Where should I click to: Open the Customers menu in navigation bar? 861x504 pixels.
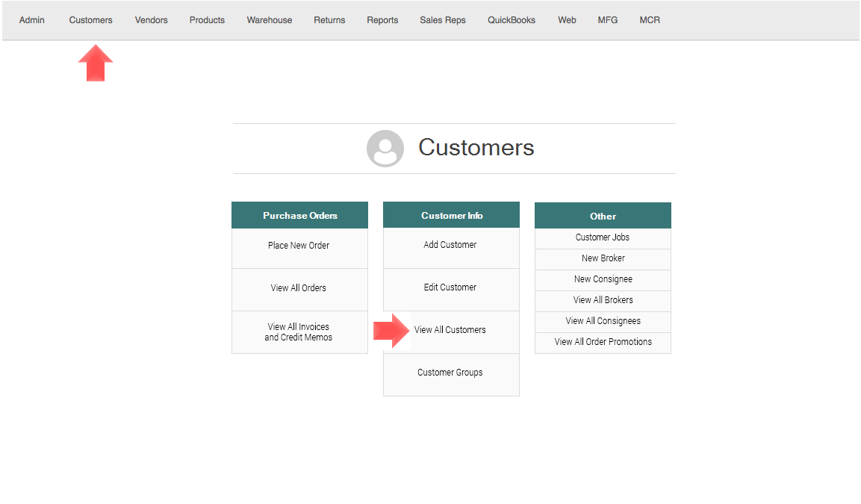point(90,20)
